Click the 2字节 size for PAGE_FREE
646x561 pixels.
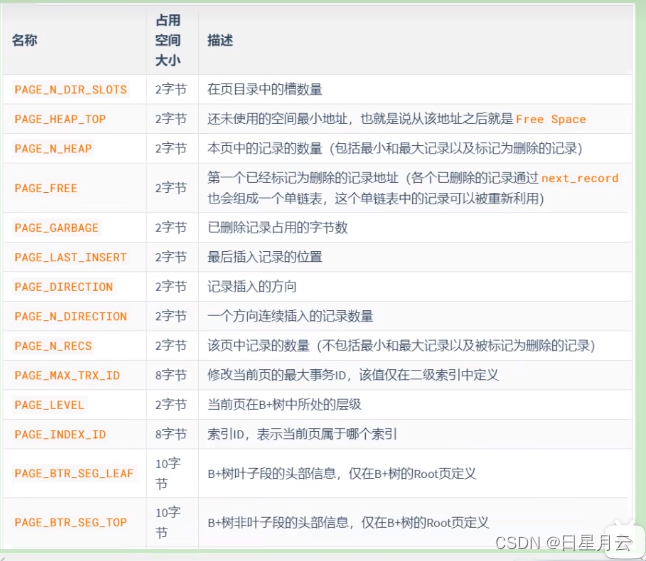pos(171,188)
